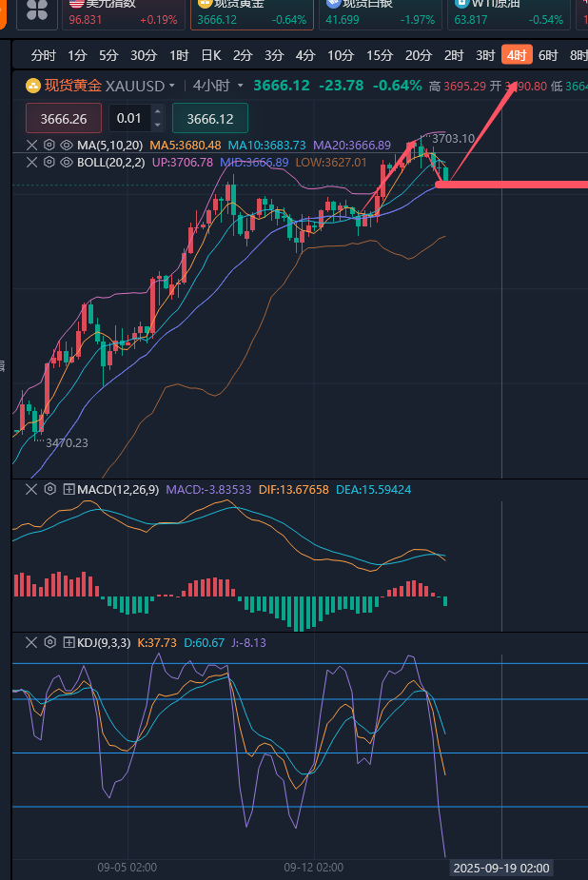Open KDJ indicator settings gear

tap(49, 643)
